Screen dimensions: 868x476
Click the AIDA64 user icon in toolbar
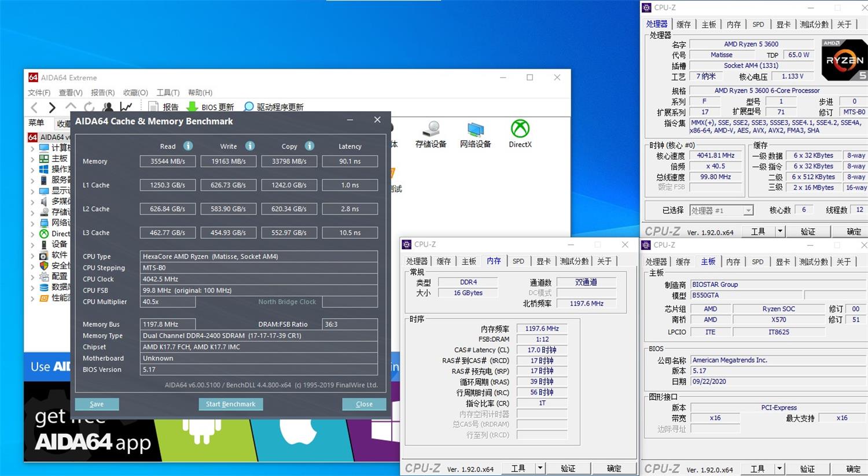pos(108,107)
